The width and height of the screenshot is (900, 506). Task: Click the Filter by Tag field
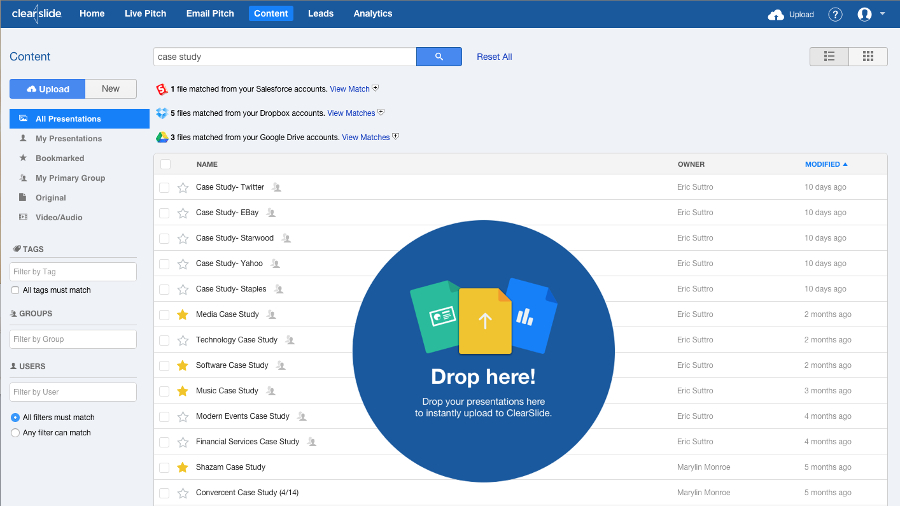coord(73,272)
